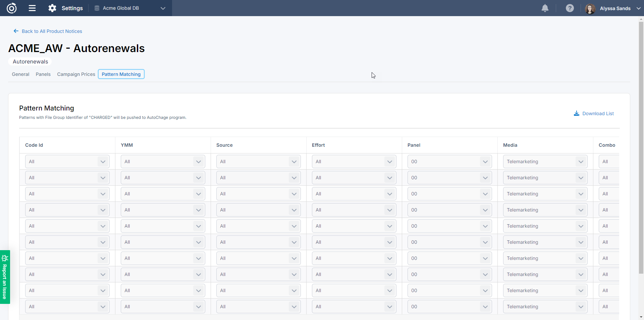Screen dimensions: 644x320
Task: Open the help question mark icon
Action: (570, 8)
